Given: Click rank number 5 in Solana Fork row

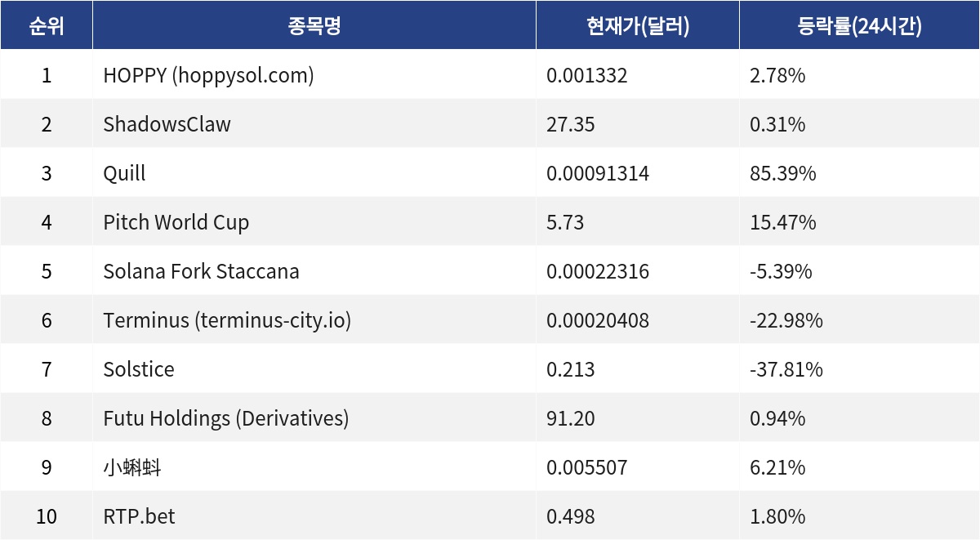Looking at the screenshot, I should (47, 272).
